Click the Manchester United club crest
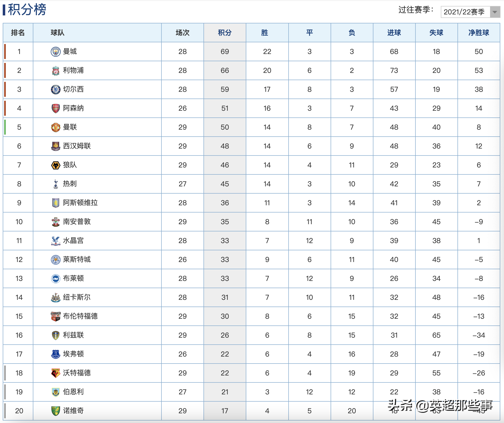This screenshot has width=504, height=423. (55, 127)
